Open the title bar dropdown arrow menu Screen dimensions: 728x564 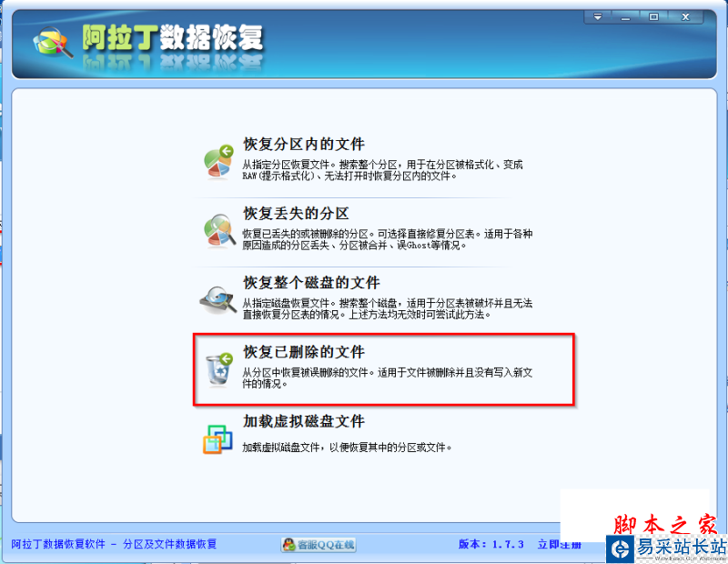coord(598,16)
